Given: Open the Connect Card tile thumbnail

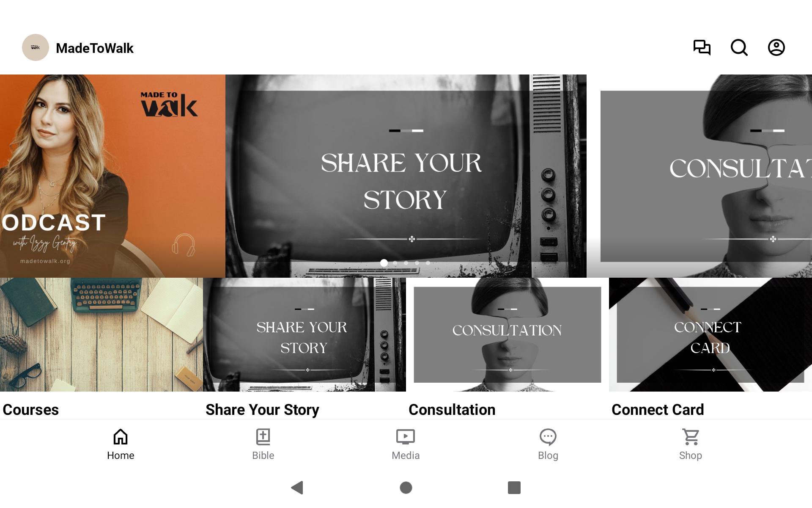Looking at the screenshot, I should pyautogui.click(x=710, y=334).
